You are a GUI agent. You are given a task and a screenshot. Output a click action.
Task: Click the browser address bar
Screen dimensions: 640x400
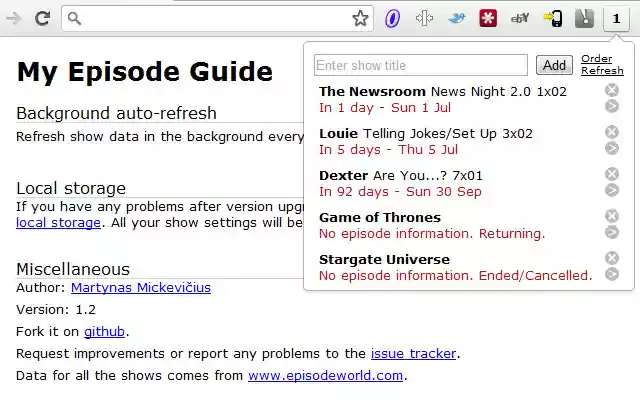217,18
